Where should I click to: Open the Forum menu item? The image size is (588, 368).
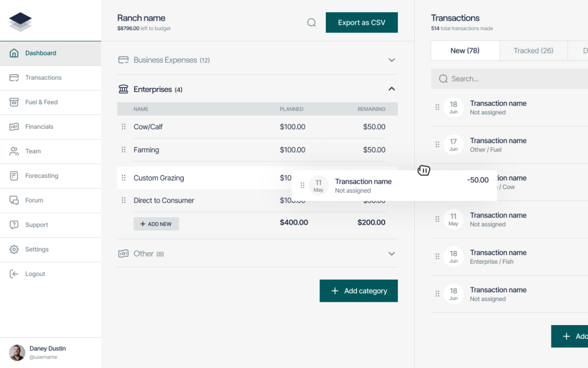point(50,200)
